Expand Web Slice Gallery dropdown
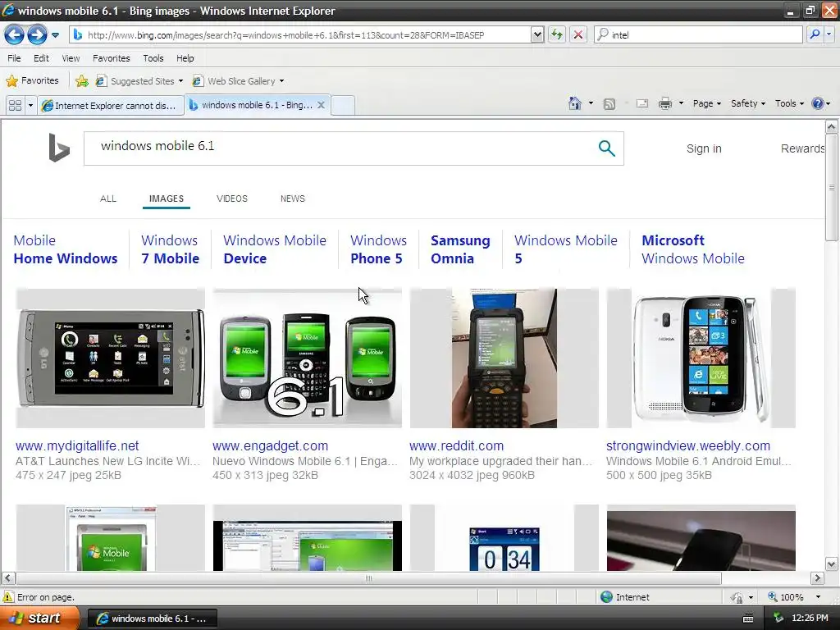This screenshot has height=630, width=840. click(x=282, y=81)
